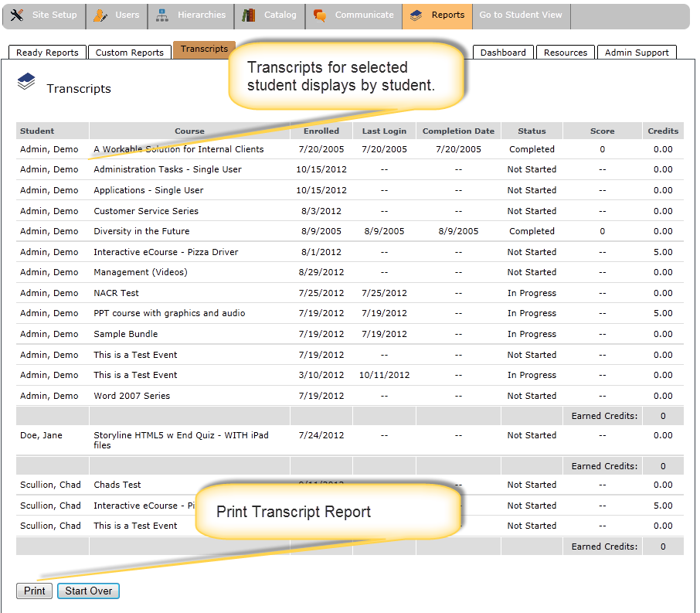This screenshot has height=613, width=700.
Task: Open the Communicate menu
Action: pyautogui.click(x=354, y=16)
